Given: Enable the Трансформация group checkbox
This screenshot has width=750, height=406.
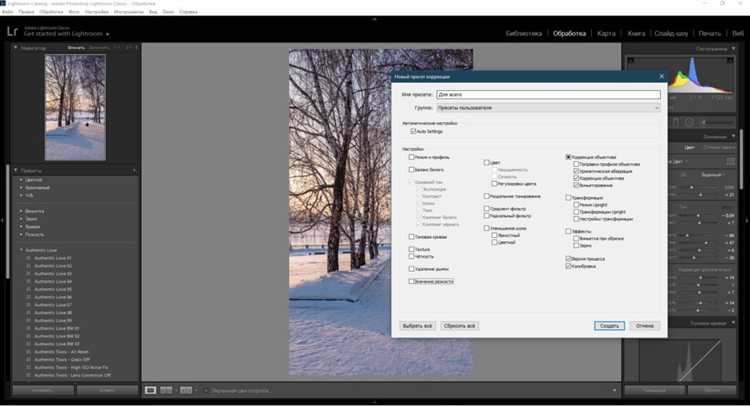Looking at the screenshot, I should click(568, 198).
